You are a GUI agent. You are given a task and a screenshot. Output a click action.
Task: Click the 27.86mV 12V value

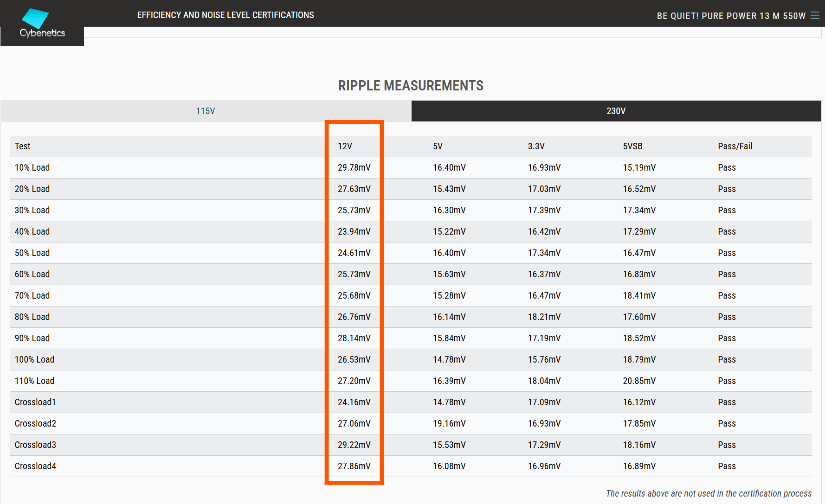tap(354, 466)
